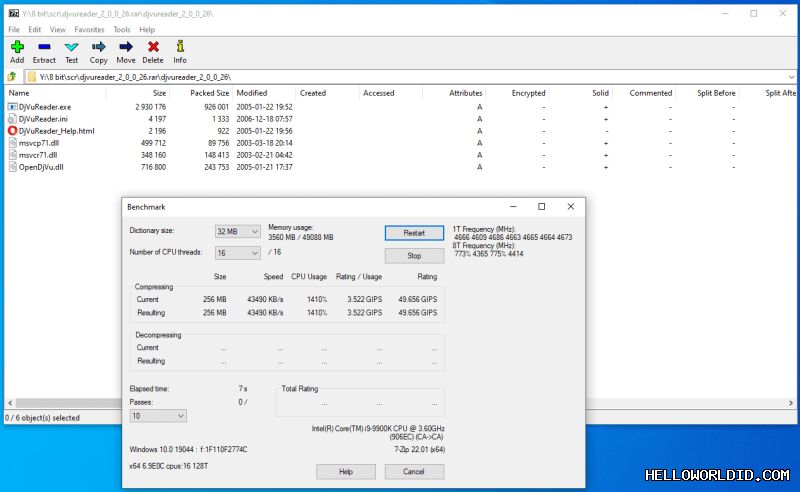Click the Extract toolbar icon
This screenshot has width=800, height=492.
point(44,47)
